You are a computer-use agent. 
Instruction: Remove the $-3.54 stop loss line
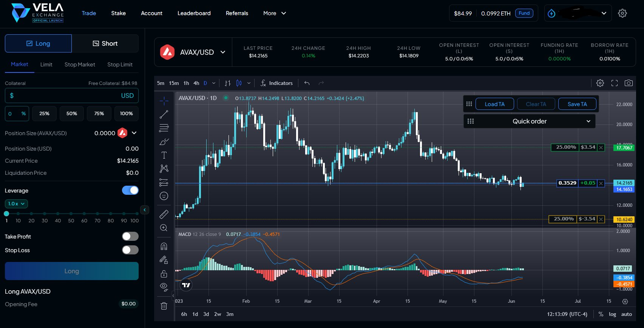pos(601,219)
